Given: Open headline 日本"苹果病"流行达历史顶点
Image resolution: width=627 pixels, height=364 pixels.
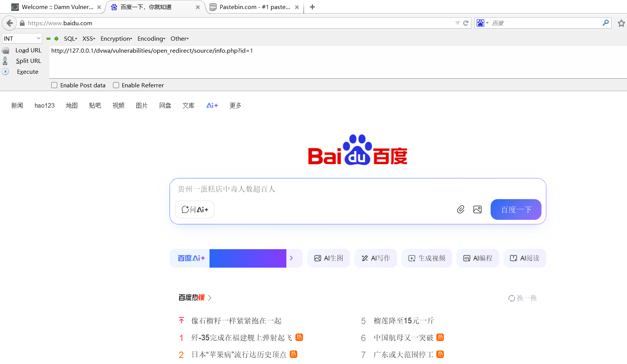Looking at the screenshot, I should (x=239, y=354).
